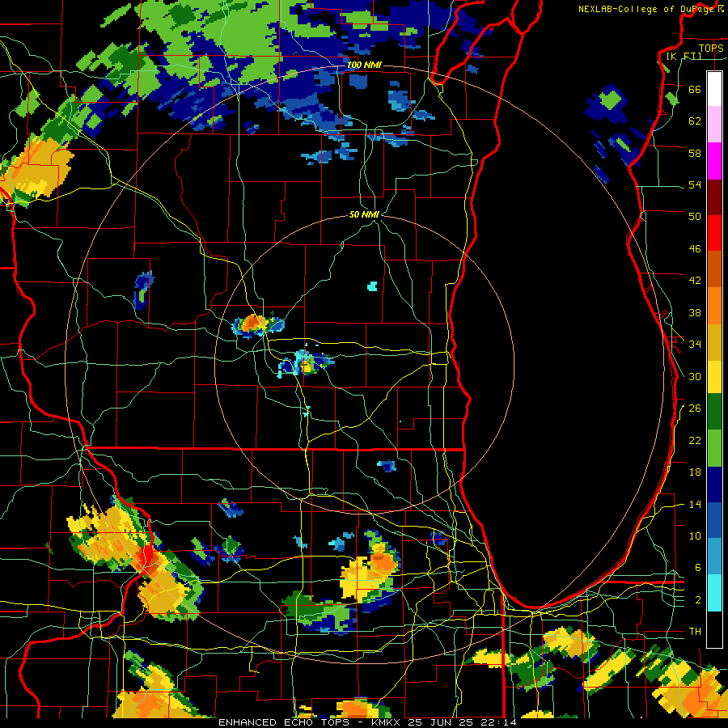The width and height of the screenshot is (728, 728).
Task: Click the TOPS legend title
Action: [711, 48]
